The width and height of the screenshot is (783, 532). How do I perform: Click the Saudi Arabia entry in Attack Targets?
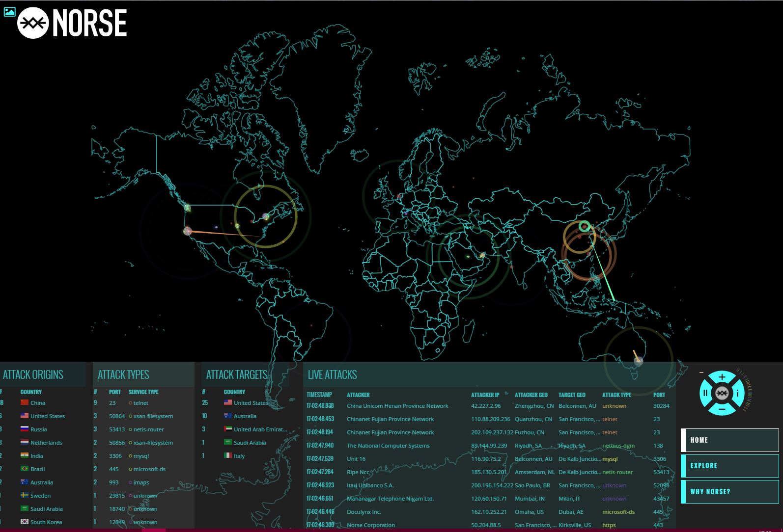[x=250, y=443]
